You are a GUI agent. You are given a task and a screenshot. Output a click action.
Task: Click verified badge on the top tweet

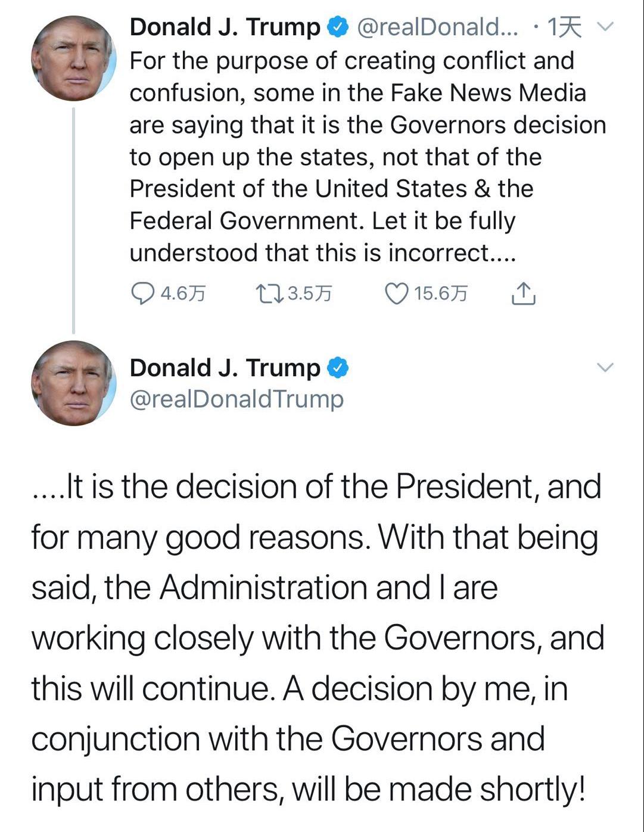(337, 27)
